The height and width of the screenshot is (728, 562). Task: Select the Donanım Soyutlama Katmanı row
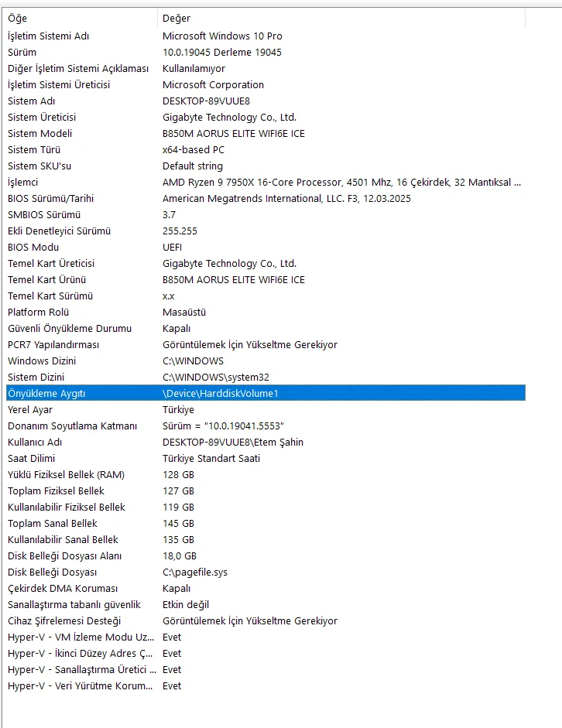pyautogui.click(x=266, y=426)
